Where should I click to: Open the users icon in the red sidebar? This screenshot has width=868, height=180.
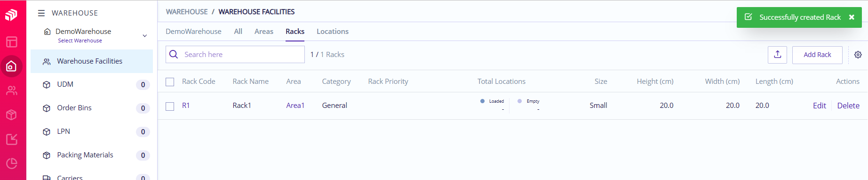point(12,90)
